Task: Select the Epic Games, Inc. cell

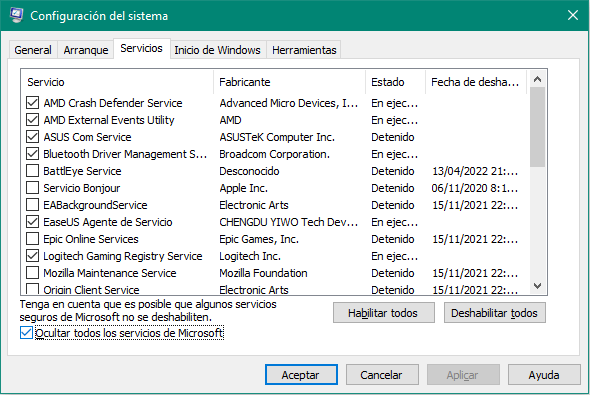Action: click(259, 239)
